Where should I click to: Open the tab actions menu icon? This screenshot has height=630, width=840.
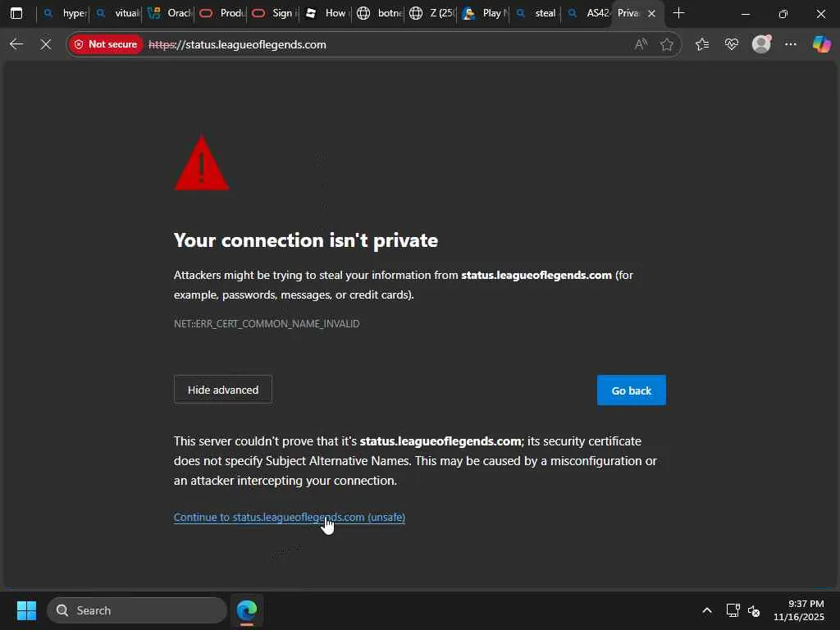click(16, 13)
